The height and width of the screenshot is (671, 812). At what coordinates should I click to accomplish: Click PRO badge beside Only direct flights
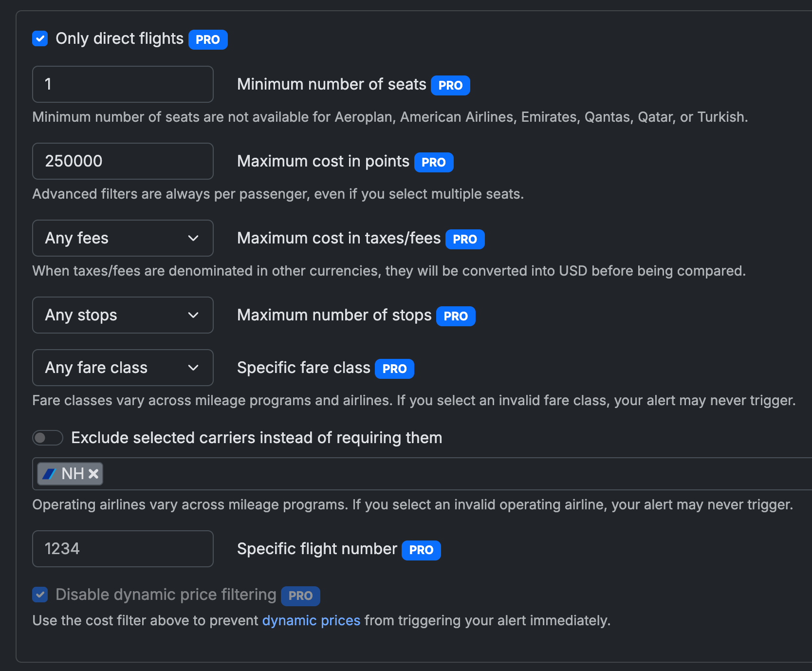pyautogui.click(x=208, y=39)
